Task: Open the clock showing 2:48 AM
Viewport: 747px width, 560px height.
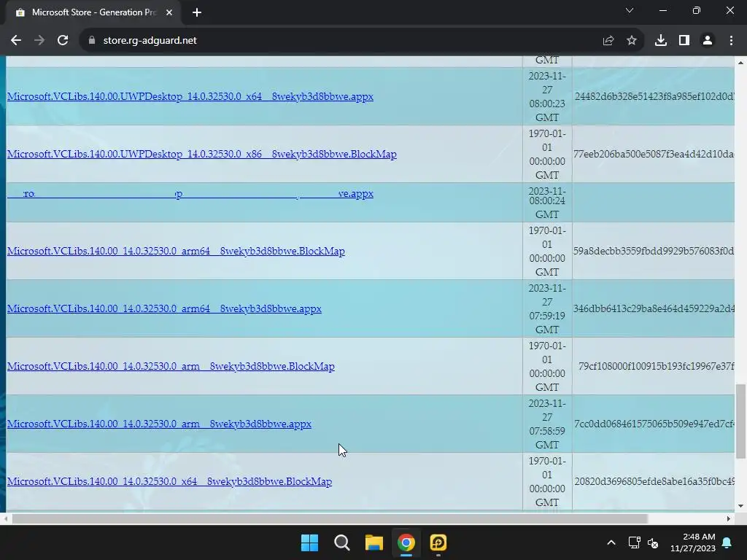Action: 693,542
